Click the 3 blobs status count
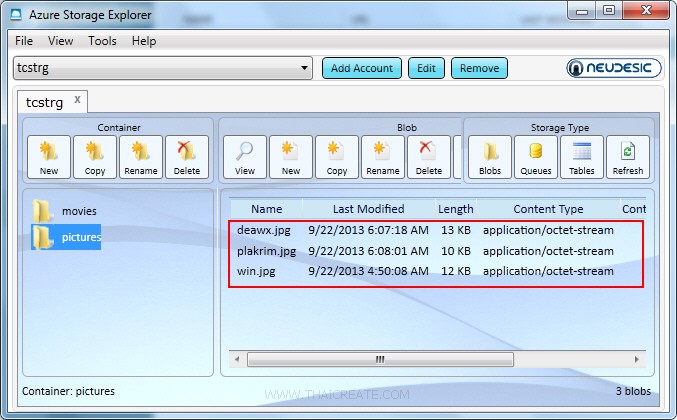The height and width of the screenshot is (420, 677). 633,391
